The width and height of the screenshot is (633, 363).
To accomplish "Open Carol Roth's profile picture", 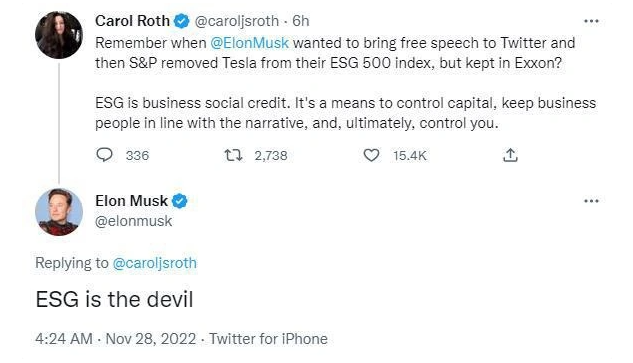I will click(x=59, y=35).
